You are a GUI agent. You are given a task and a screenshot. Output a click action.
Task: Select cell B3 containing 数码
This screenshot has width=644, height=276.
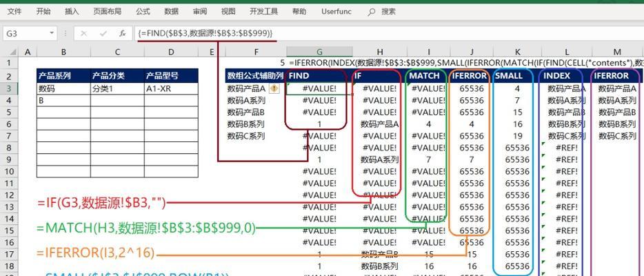pos(63,89)
